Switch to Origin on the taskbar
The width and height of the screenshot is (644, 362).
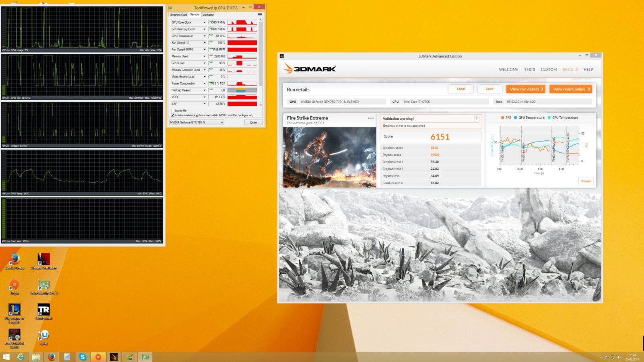98,357
